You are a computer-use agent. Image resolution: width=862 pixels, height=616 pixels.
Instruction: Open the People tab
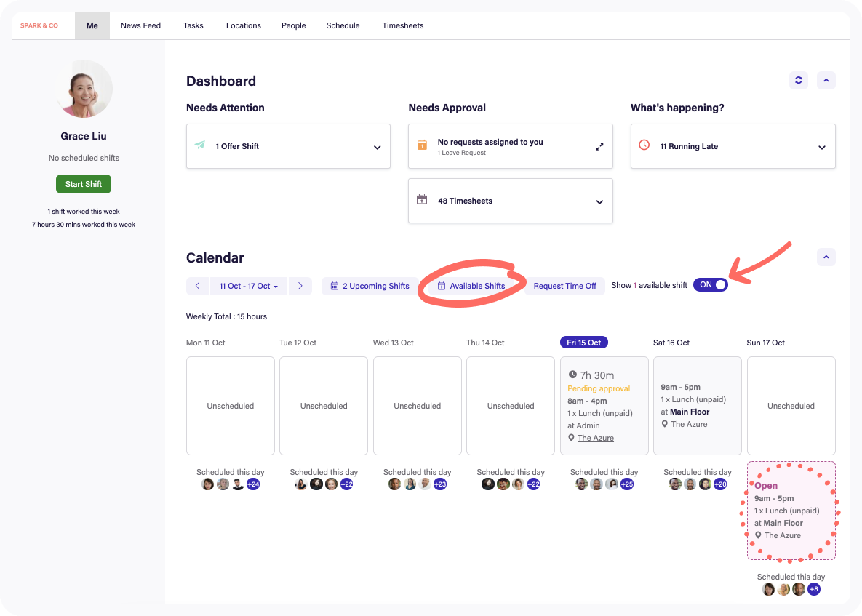click(294, 25)
